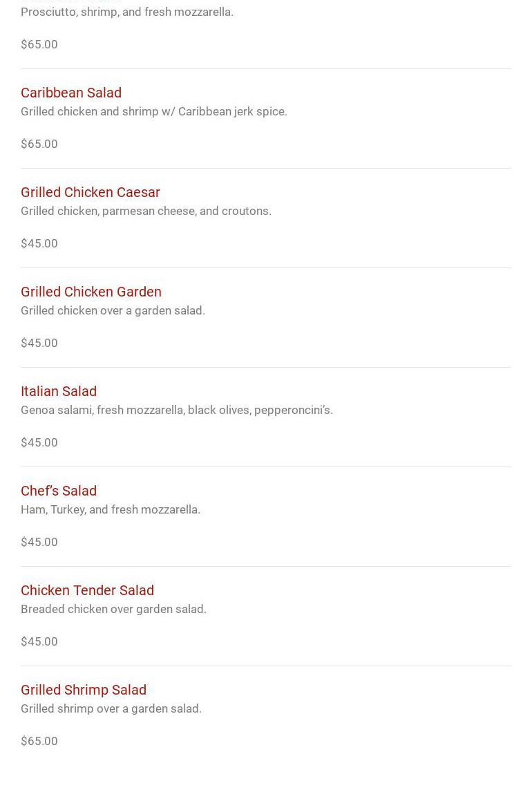This screenshot has height=790, width=532.
Task: Select the parmesan cheese and croutons description
Action: click(146, 211)
